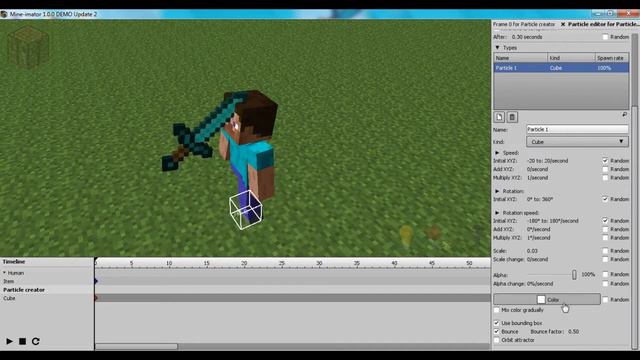Image resolution: width=640 pixels, height=360 pixels.
Task: Add a new particle type
Action: (x=499, y=117)
